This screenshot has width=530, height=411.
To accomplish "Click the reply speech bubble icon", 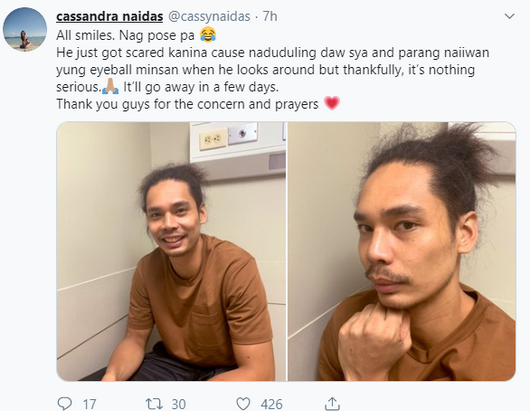I will (64, 403).
